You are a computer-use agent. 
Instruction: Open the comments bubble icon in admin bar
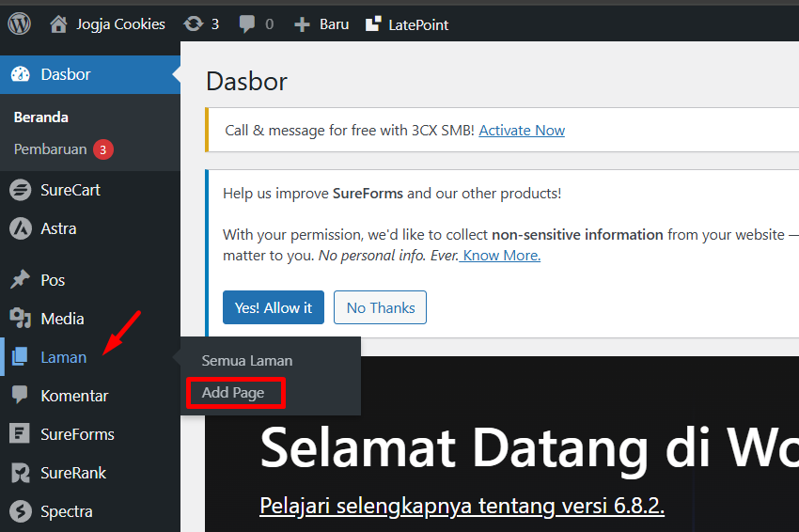(x=247, y=23)
